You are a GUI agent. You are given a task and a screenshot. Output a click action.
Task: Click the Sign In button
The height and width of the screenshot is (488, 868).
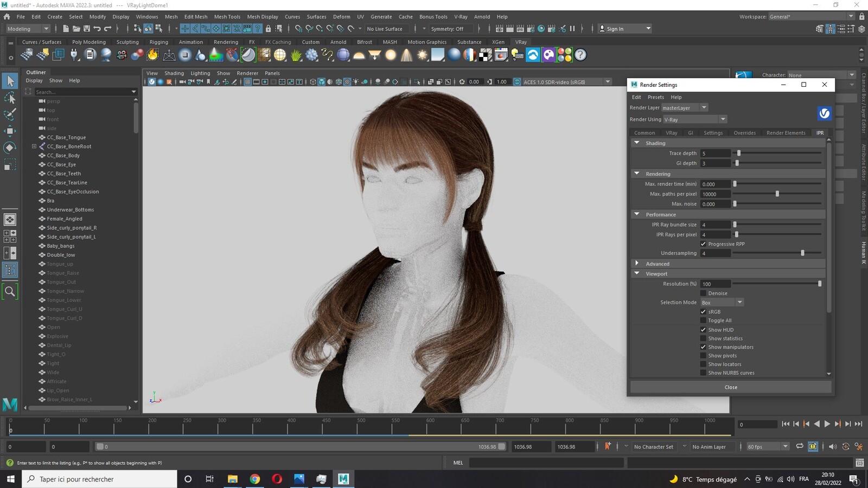(625, 29)
